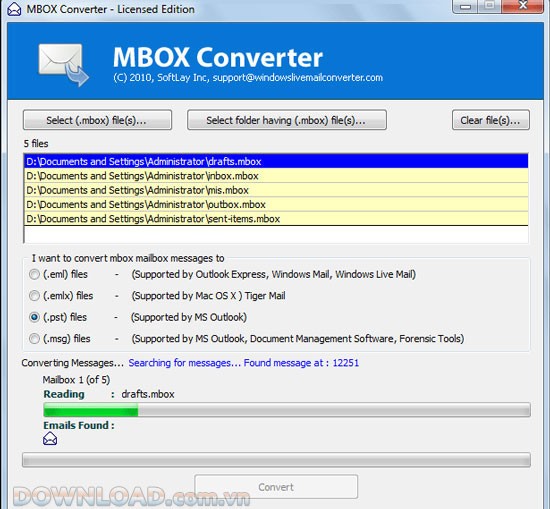Click the 'Converting Messages...' status label
The width and height of the screenshot is (550, 509).
(x=73, y=363)
